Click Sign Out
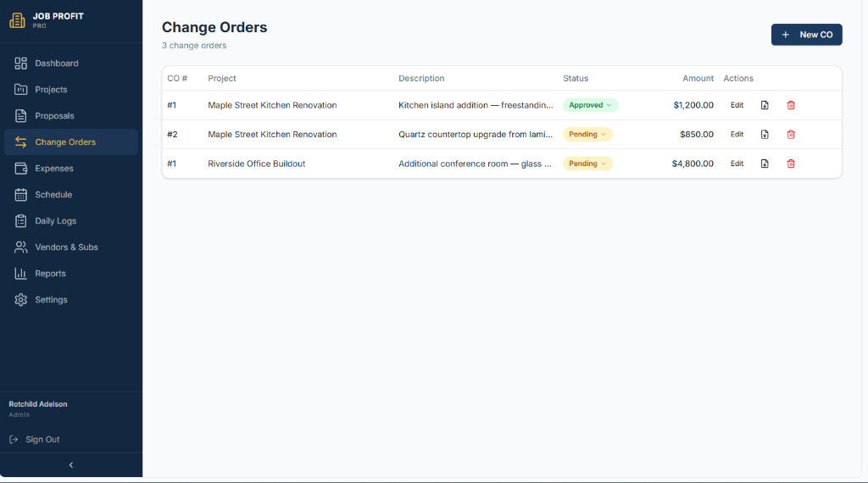Image resolution: width=868 pixels, height=483 pixels. click(42, 439)
